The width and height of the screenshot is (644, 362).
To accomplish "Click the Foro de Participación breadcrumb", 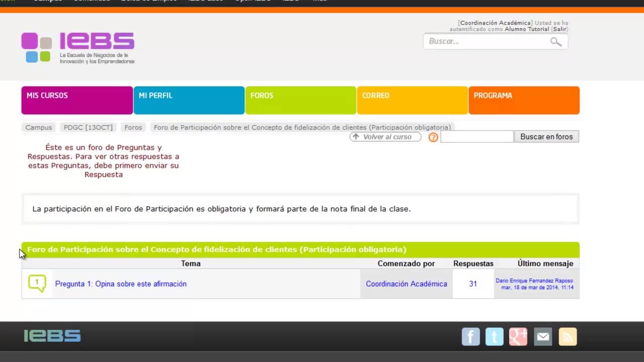I will pyautogui.click(x=302, y=127).
